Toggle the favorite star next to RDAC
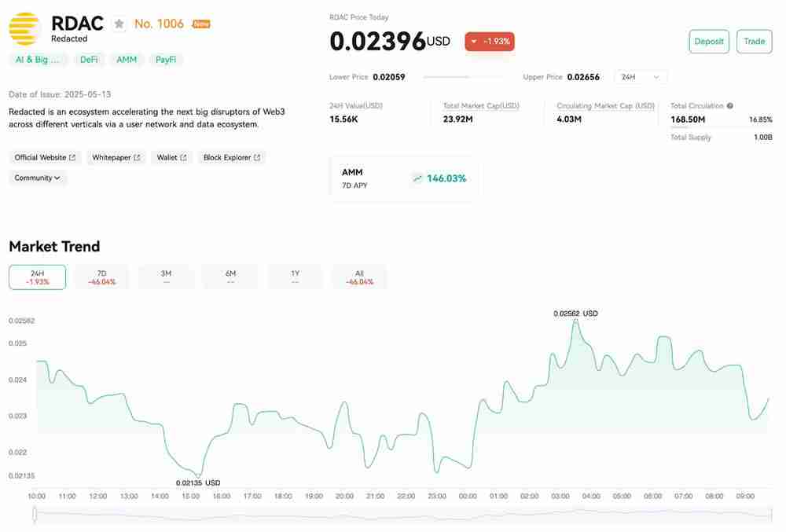The height and width of the screenshot is (532, 786). [x=119, y=24]
